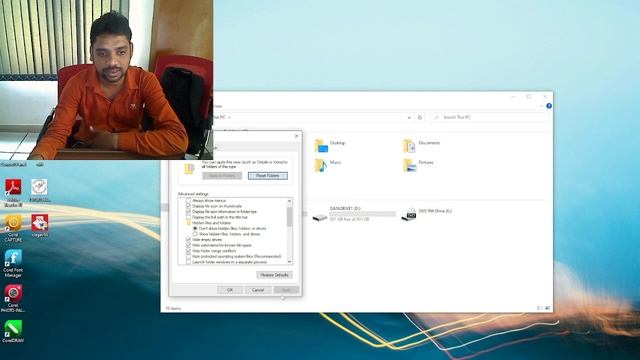This screenshot has width=640, height=360.
Task: Toggle Always show menus checkbox
Action: [188, 200]
